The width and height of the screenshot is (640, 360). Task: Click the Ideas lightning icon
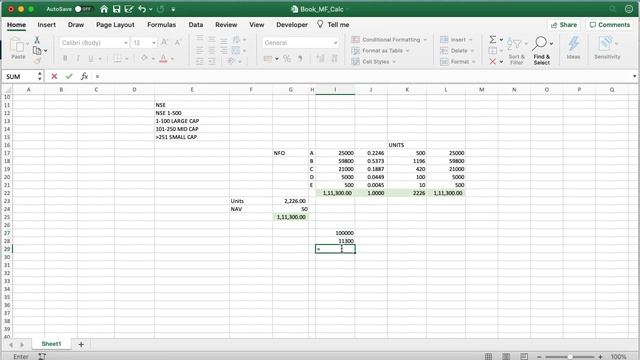(x=573, y=48)
